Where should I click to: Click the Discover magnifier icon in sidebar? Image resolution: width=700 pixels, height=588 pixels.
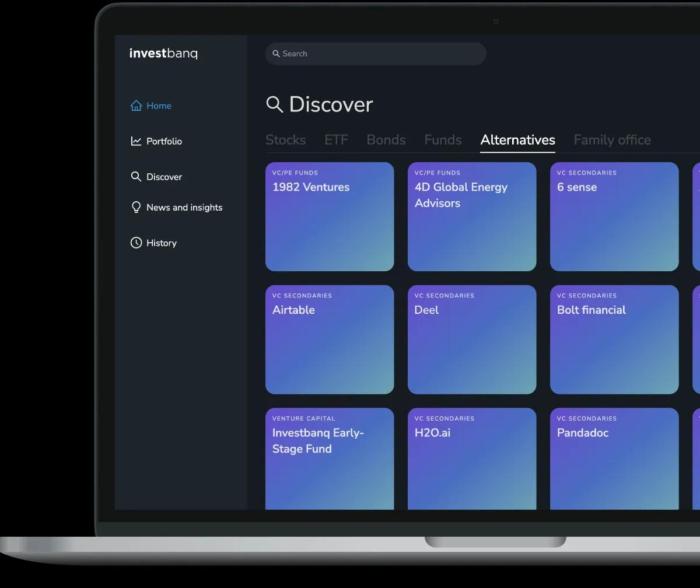136,177
